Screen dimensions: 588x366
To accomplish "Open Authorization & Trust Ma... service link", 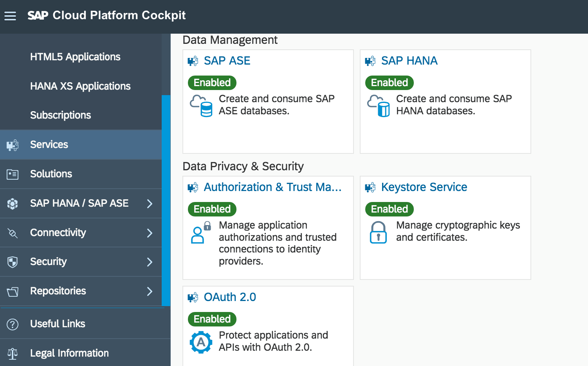I will coord(272,187).
